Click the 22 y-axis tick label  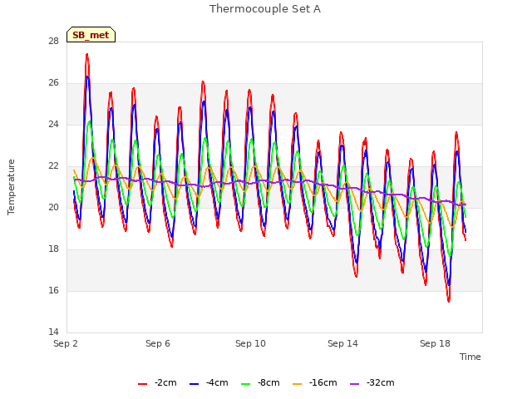click(53, 166)
